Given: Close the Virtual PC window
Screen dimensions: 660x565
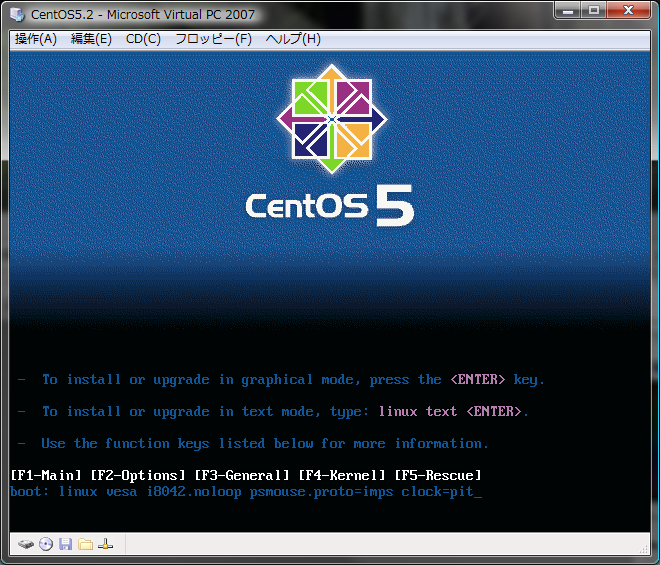Looking at the screenshot, I should point(628,10).
